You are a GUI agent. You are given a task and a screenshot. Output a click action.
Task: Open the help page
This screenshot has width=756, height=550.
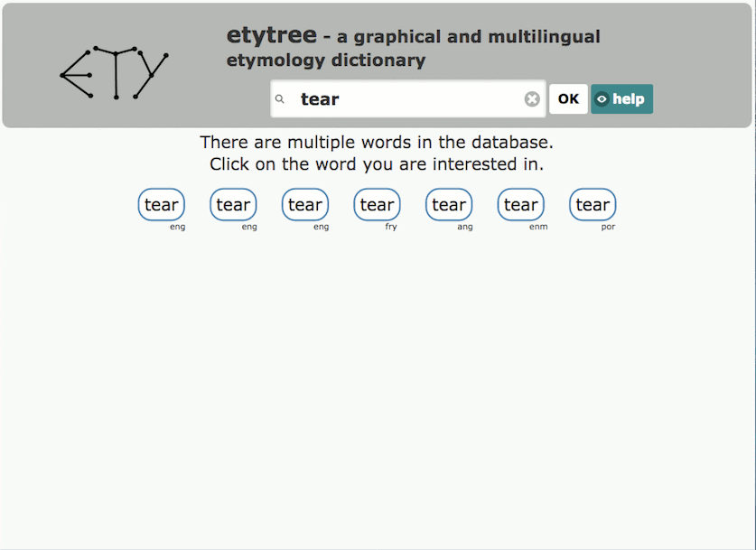click(621, 99)
